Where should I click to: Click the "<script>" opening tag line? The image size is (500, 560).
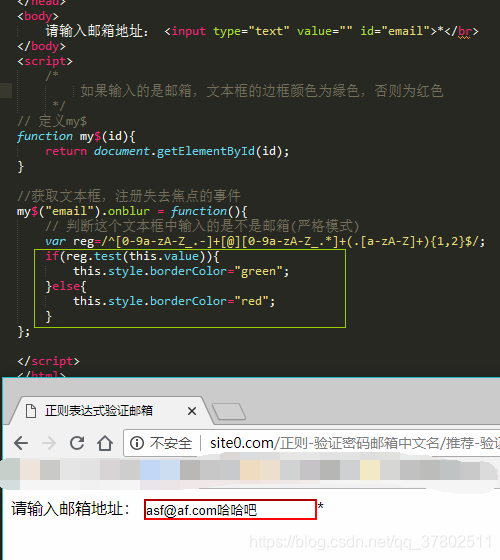pyautogui.click(x=45, y=61)
